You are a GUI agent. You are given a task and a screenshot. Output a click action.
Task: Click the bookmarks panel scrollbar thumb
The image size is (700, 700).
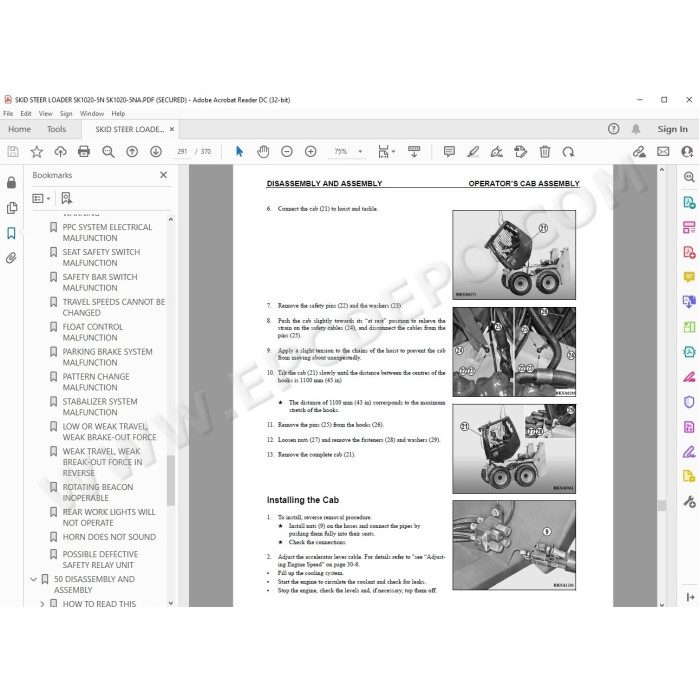coord(171,481)
